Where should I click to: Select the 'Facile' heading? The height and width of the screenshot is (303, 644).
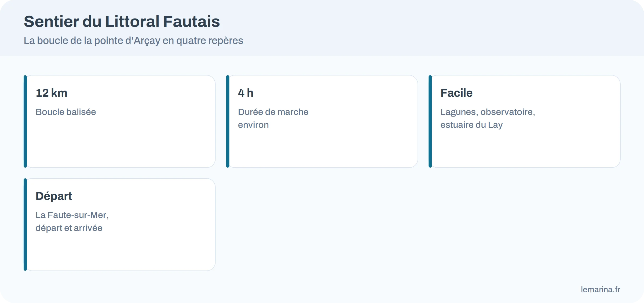tap(456, 93)
